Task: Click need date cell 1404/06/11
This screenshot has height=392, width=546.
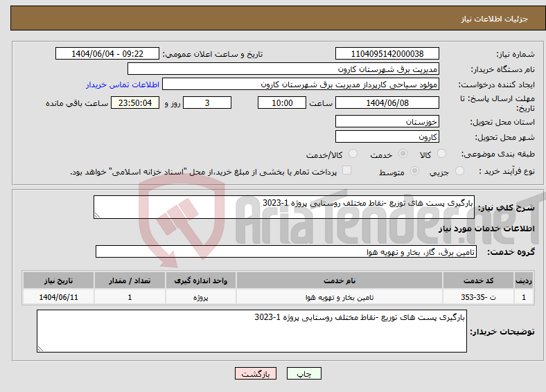Action: (58, 297)
